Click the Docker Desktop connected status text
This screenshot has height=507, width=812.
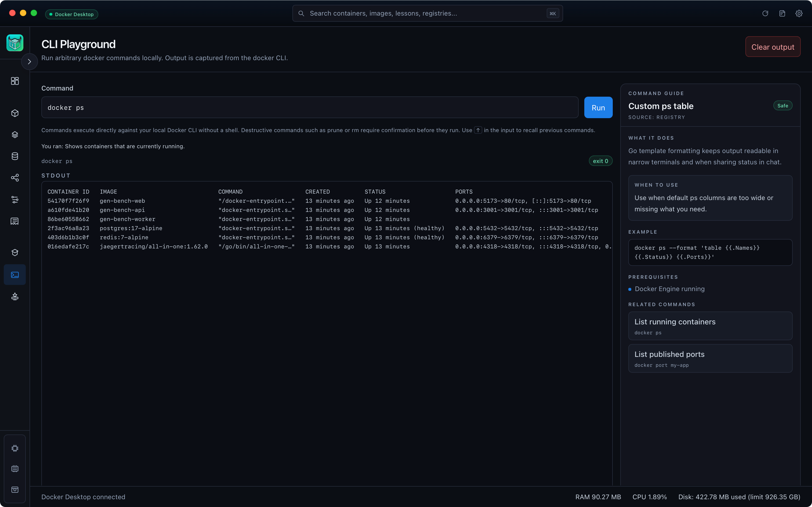point(83,497)
